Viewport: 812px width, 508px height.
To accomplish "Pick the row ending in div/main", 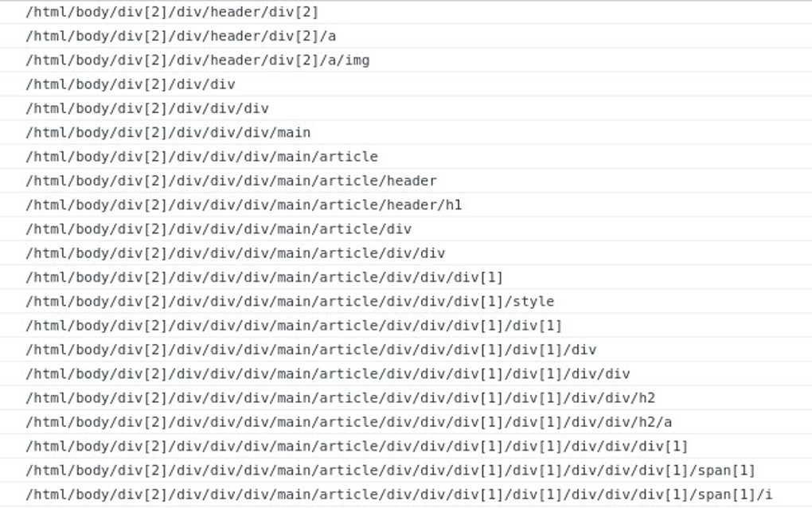I will (406, 132).
